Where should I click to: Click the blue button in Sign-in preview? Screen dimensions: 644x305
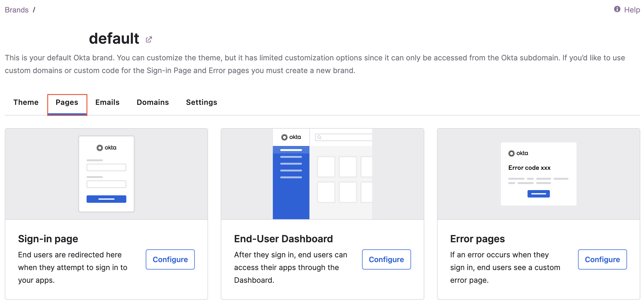point(106,199)
